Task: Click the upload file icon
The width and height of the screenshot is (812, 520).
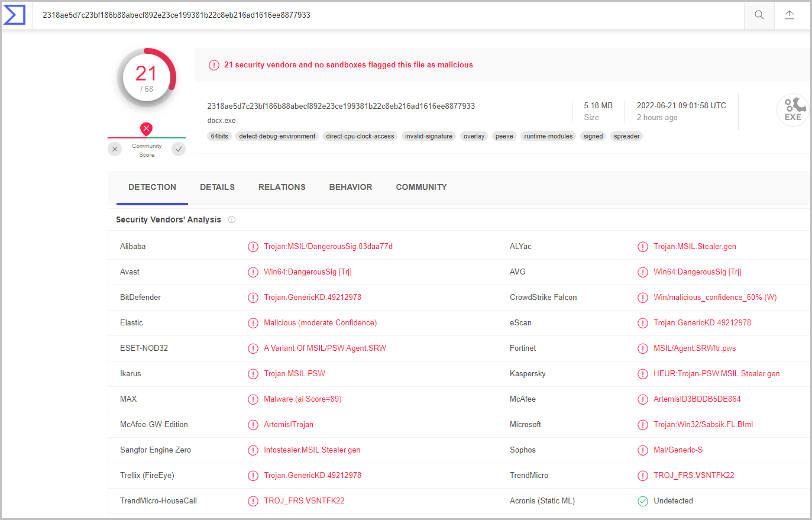Action: [x=790, y=15]
